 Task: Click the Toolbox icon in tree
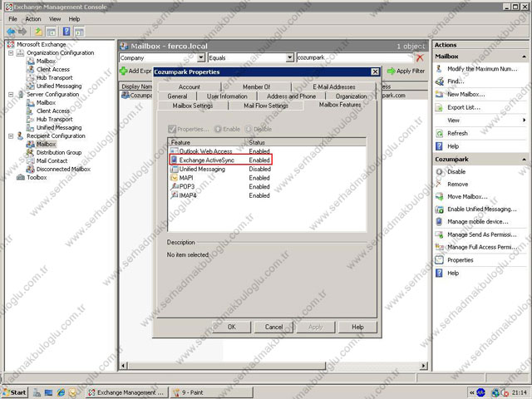[21, 177]
